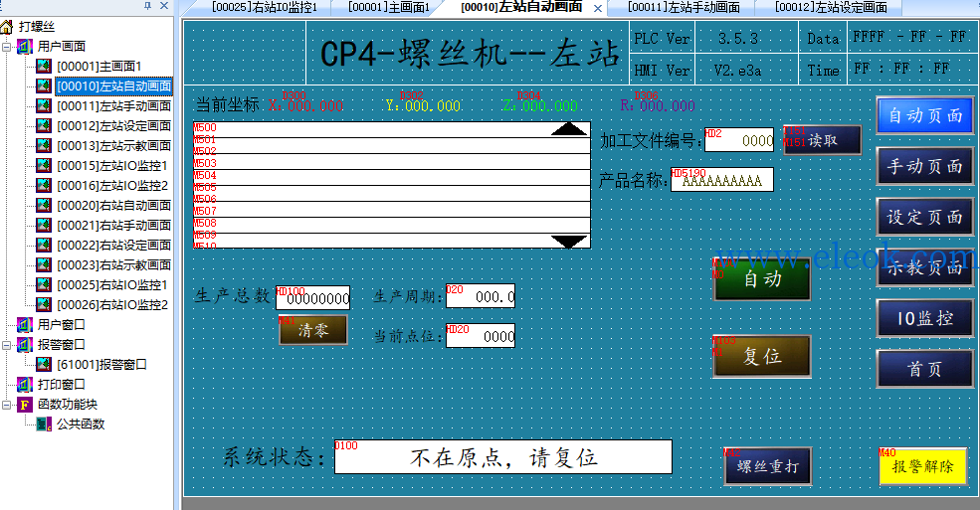Close the project tree panel
Viewport: 980px width, 510px height.
pyautogui.click(x=164, y=6)
